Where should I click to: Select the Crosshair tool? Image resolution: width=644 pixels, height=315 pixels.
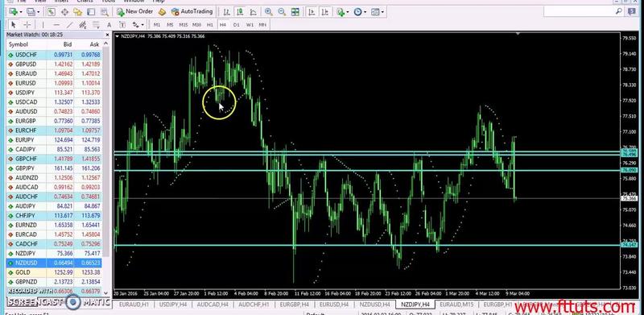click(x=27, y=25)
